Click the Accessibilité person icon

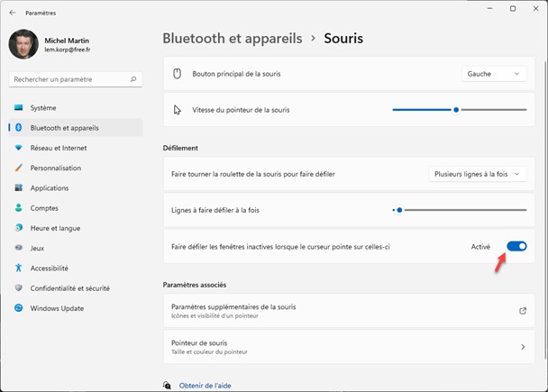[x=18, y=268]
